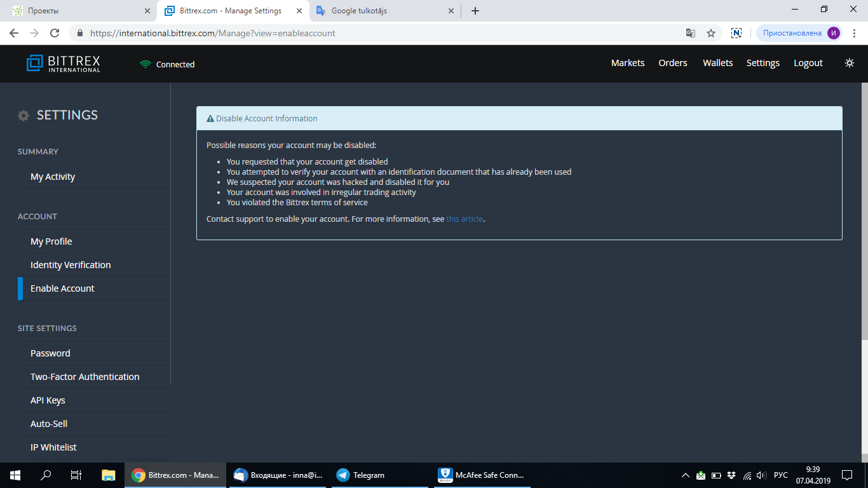Screen dimensions: 868x488
Task: Click the Dropbox icon in the system tray
Action: (x=731, y=475)
